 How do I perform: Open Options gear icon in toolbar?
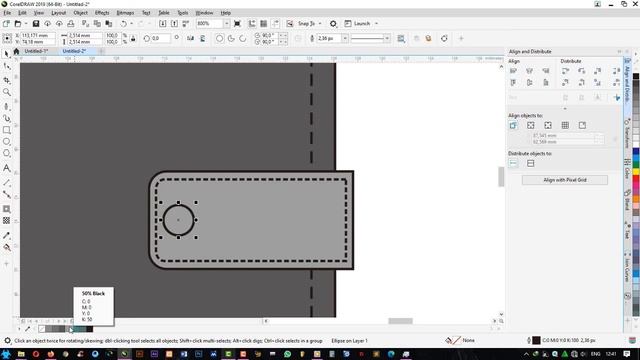pyautogui.click(x=333, y=24)
